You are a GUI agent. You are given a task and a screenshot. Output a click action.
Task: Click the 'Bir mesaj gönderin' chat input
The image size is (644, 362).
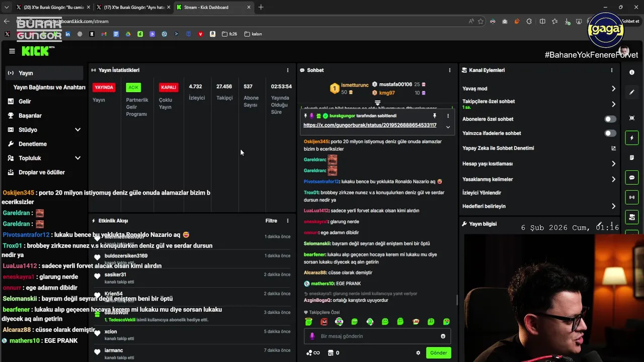(377, 336)
